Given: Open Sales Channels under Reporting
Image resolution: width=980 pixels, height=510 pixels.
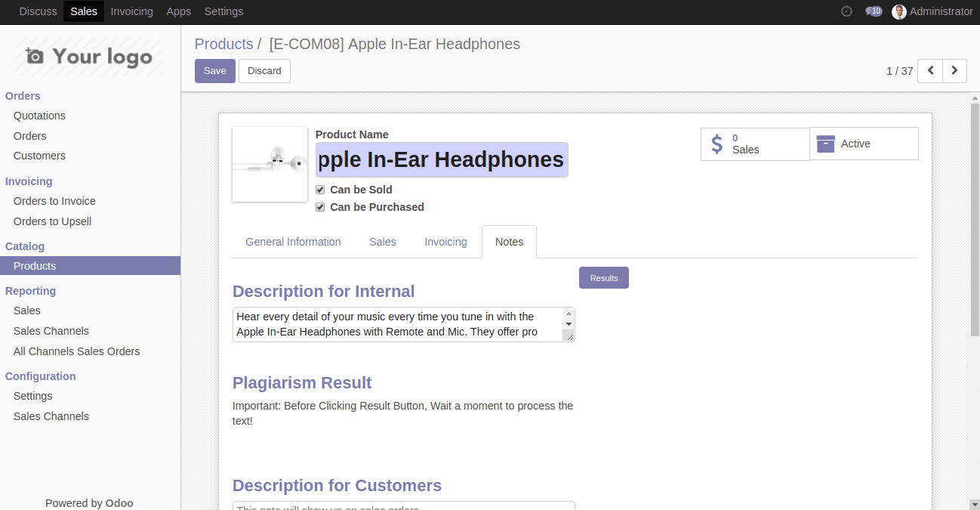Looking at the screenshot, I should coord(51,331).
